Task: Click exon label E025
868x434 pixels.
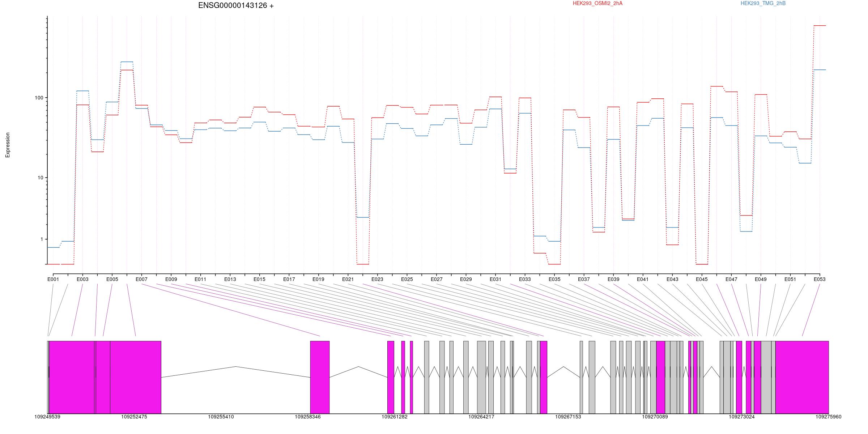Action: tap(407, 279)
